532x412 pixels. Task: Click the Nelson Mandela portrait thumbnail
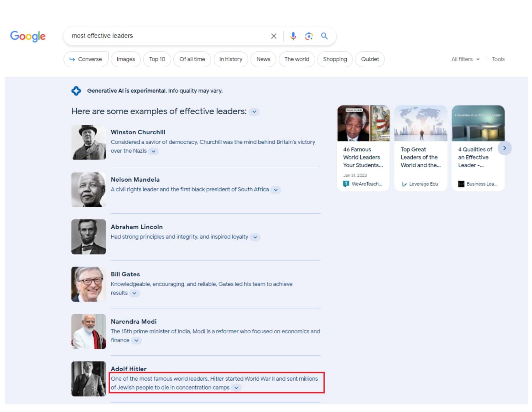(x=89, y=190)
